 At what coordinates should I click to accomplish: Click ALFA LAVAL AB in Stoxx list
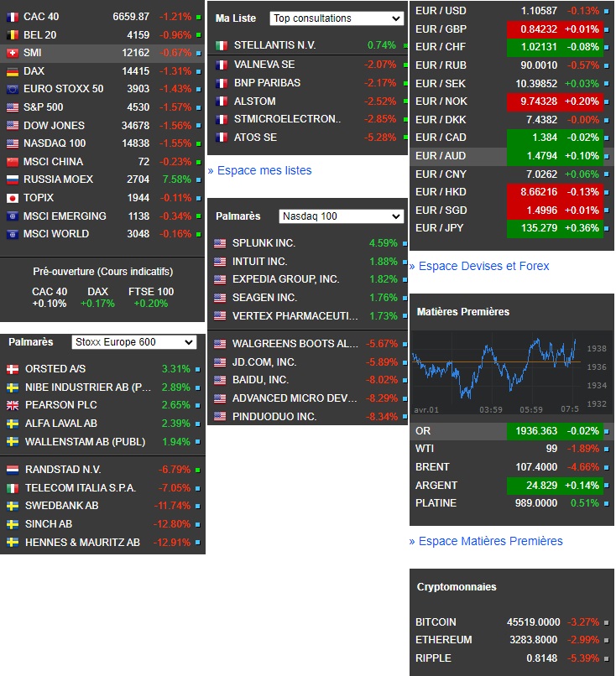pos(60,424)
